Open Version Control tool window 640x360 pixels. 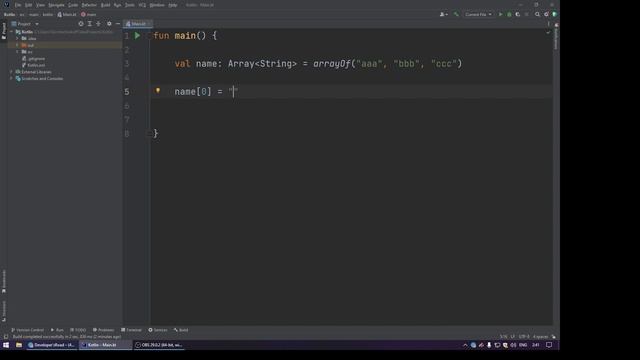(27, 330)
